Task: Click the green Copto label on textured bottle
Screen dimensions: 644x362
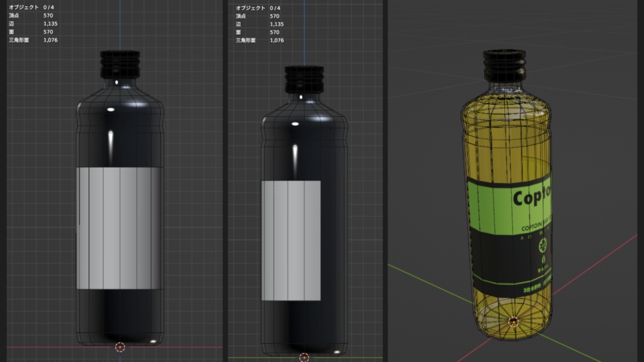Action: pos(510,206)
